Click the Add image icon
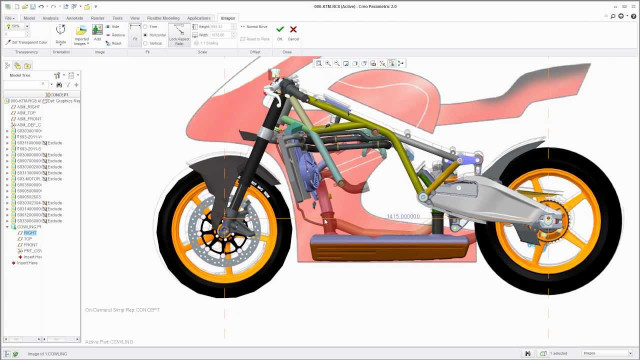Image resolution: width=640 pixels, height=360 pixels. (97, 30)
